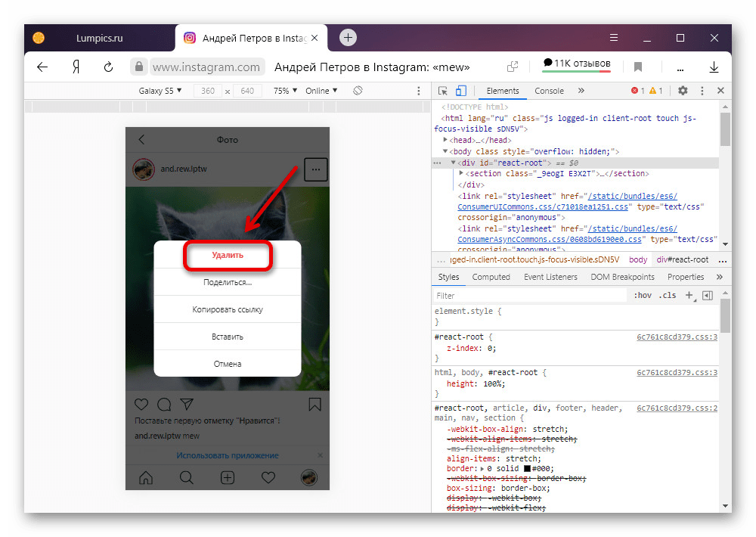Viewport: 756px width, 537px height.
Task: Click the rotate screen icon
Action: pos(358,91)
